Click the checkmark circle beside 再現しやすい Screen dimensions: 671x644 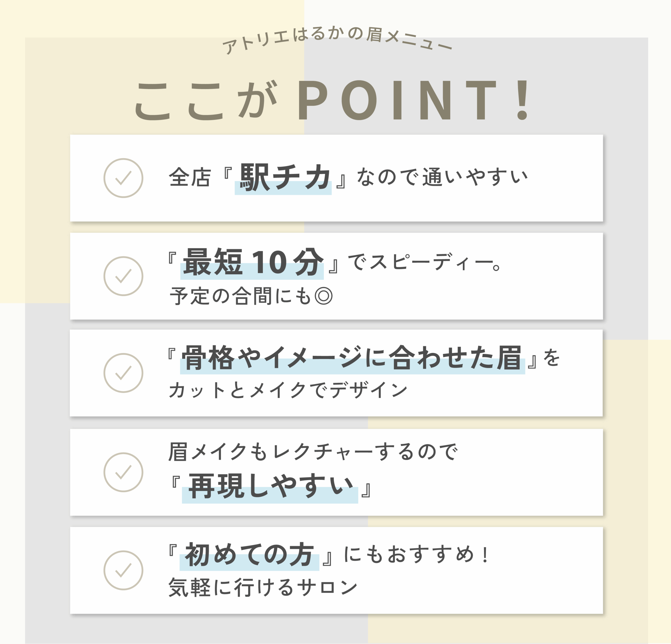coord(123,472)
